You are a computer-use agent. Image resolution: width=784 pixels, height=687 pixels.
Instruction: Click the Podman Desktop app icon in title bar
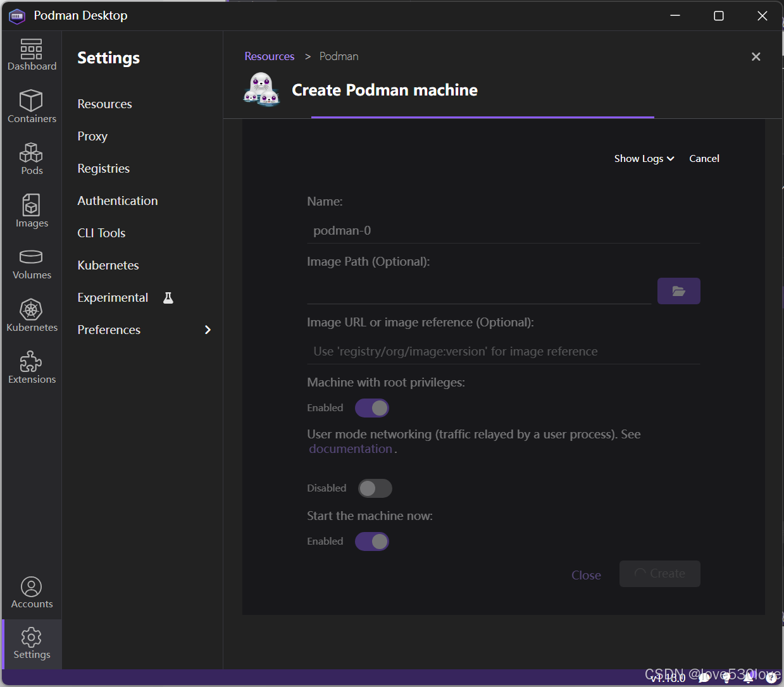[17, 16]
